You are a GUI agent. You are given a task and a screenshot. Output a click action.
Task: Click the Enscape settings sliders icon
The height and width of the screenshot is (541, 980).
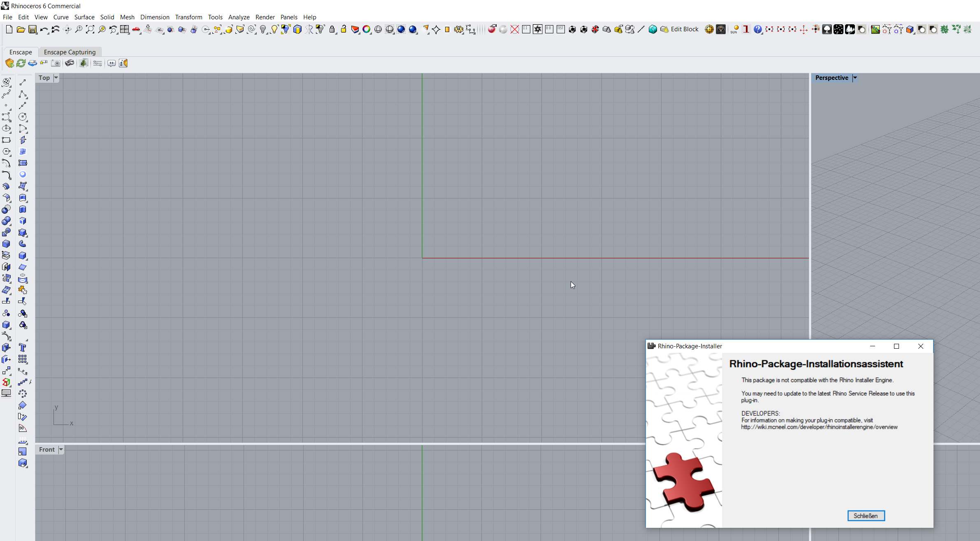click(x=98, y=63)
